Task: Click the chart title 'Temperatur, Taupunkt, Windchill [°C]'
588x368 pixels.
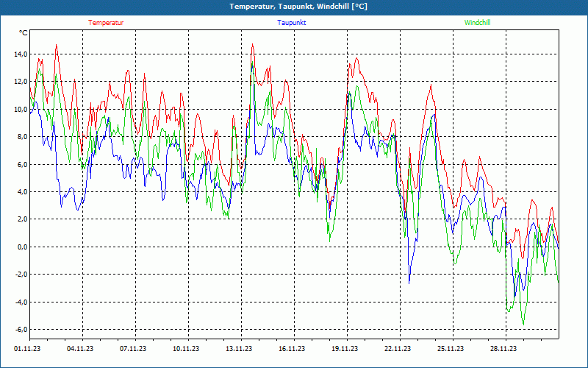Action: [x=298, y=7]
